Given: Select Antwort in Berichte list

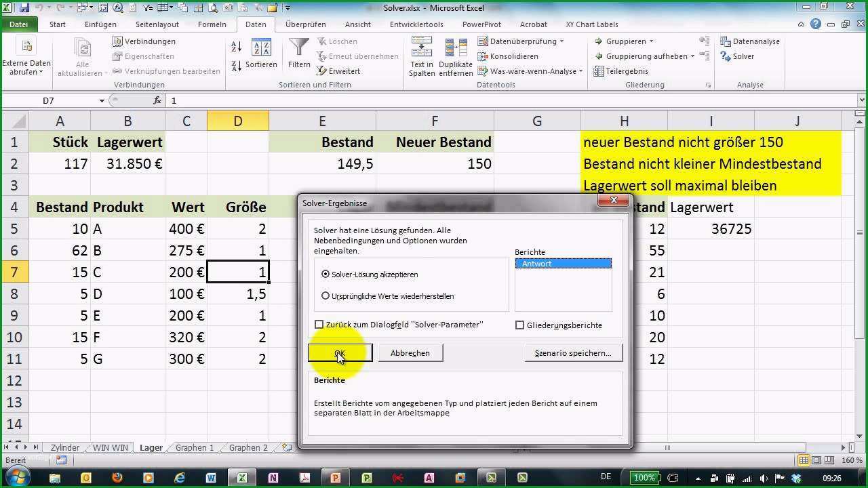Looking at the screenshot, I should point(564,264).
